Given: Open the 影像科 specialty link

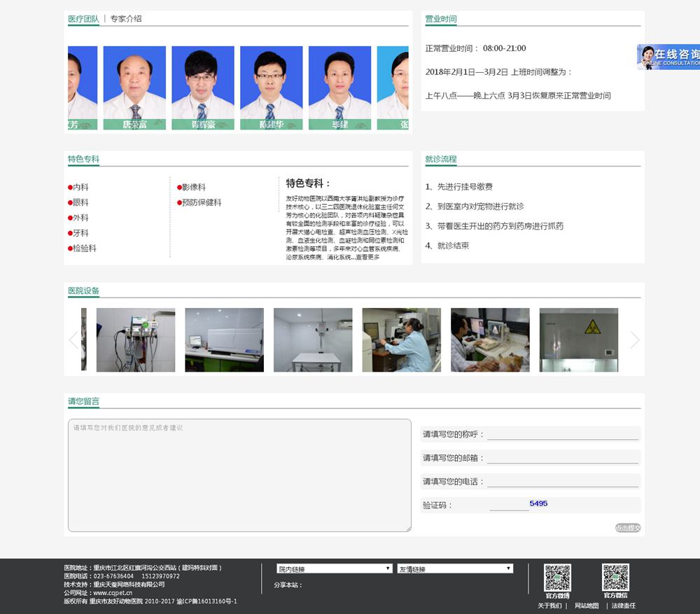Looking at the screenshot, I should point(193,188).
